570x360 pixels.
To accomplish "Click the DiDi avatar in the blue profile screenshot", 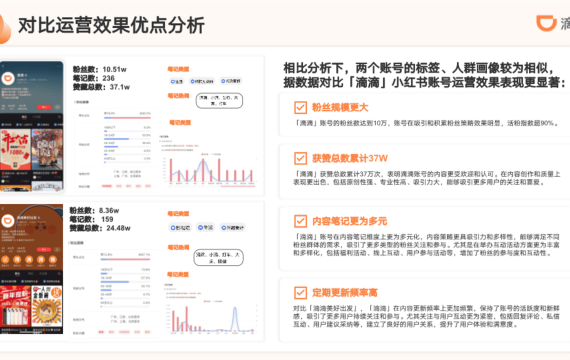I will [8, 78].
